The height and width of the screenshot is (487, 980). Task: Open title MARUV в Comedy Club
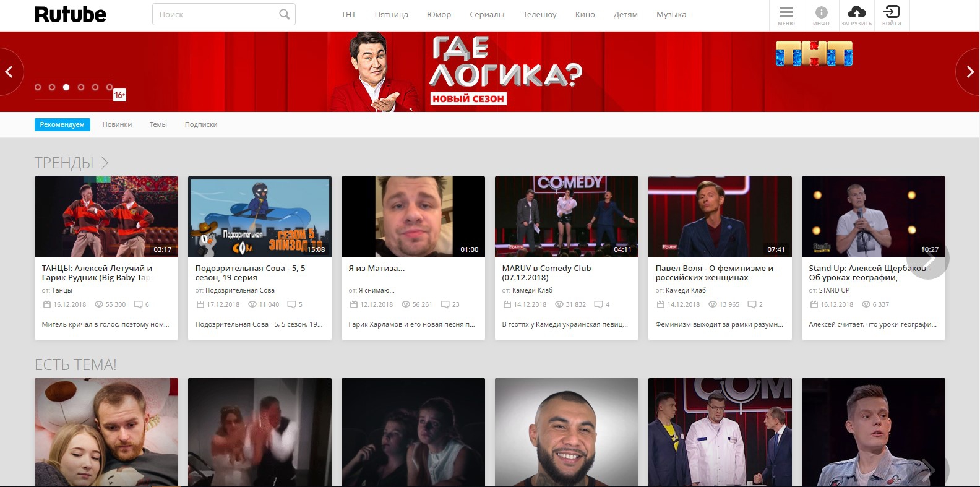click(546, 273)
